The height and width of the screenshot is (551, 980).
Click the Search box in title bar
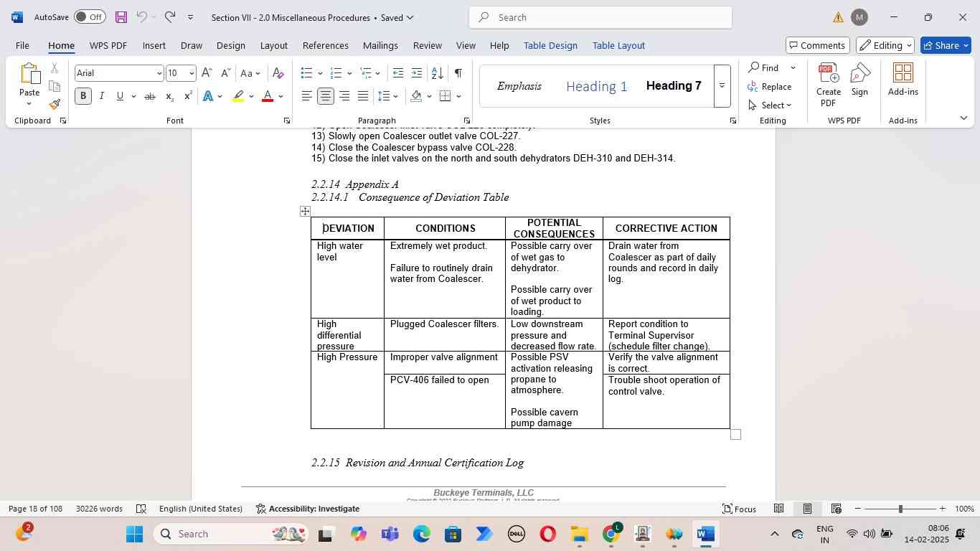pyautogui.click(x=600, y=17)
